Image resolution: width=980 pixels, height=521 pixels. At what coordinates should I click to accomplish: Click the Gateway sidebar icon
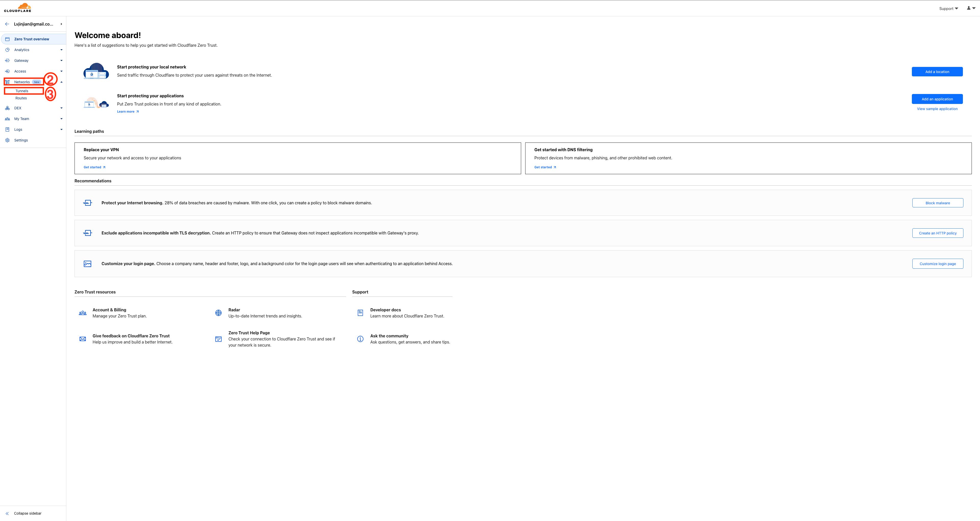tap(7, 61)
